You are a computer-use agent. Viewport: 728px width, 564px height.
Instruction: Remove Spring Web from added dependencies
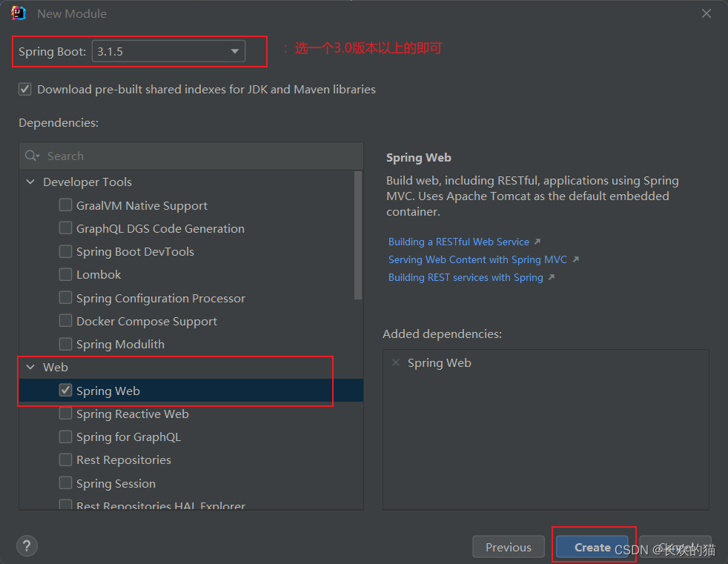pyautogui.click(x=396, y=362)
